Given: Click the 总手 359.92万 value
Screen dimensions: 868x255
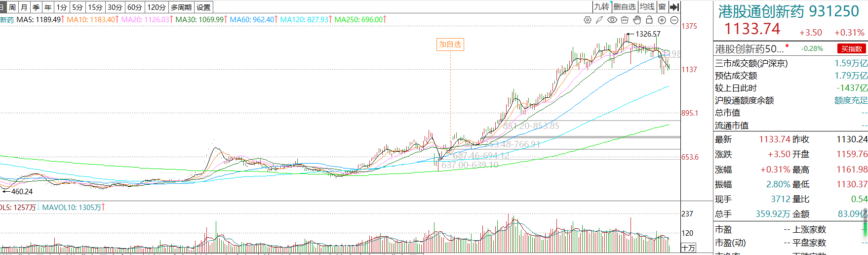Looking at the screenshot, I should tap(773, 214).
